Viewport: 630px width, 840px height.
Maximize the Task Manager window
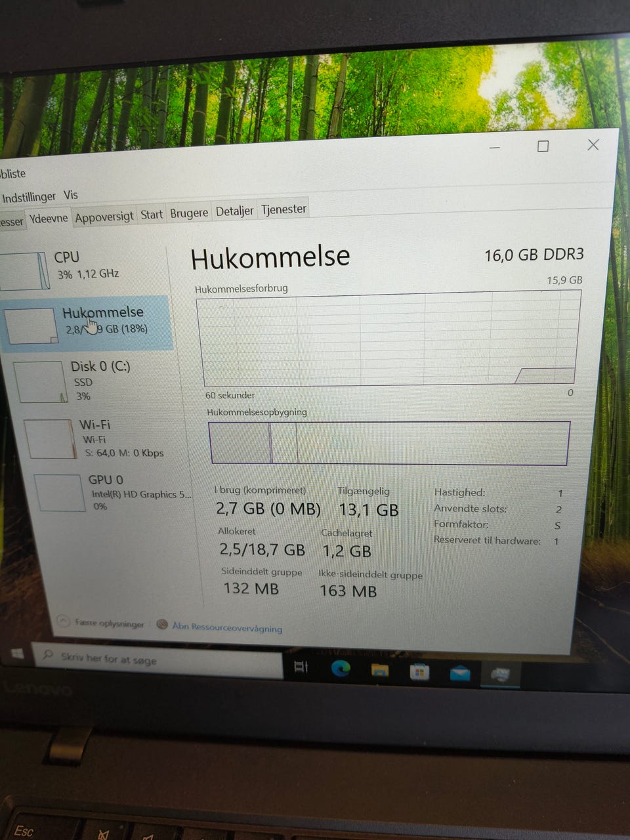(543, 146)
